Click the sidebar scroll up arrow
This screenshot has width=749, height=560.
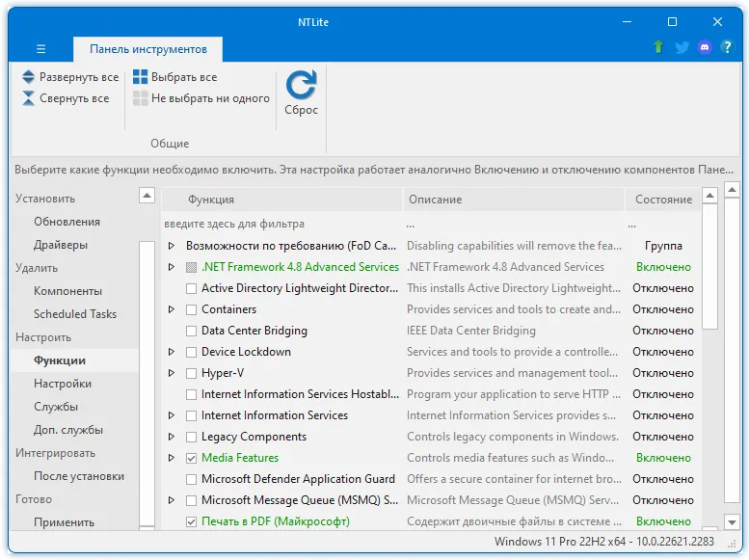(x=147, y=196)
